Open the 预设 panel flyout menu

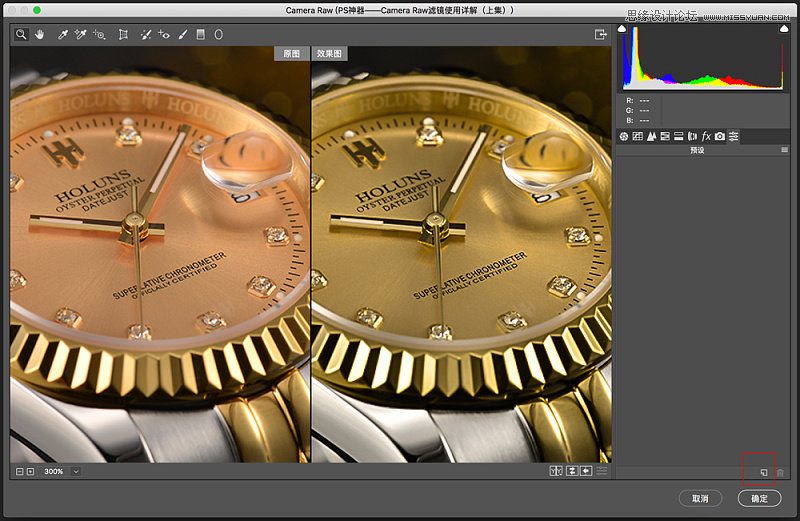click(x=784, y=150)
